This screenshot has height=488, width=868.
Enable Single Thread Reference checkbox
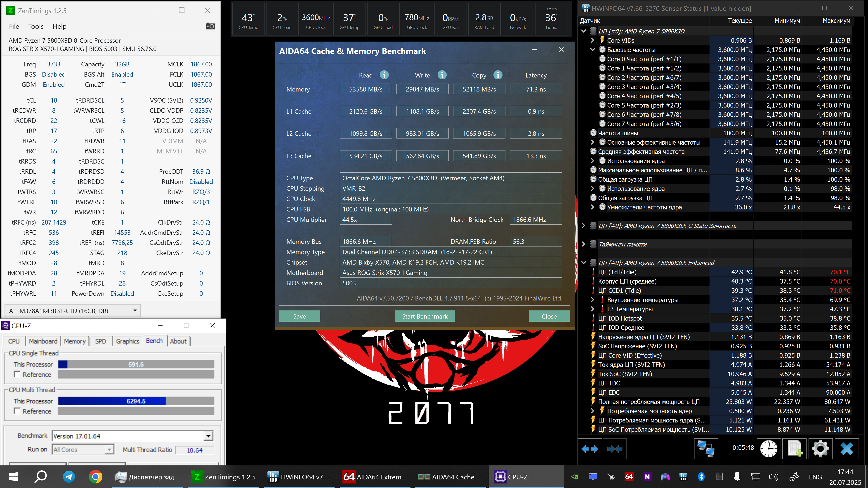click(17, 374)
